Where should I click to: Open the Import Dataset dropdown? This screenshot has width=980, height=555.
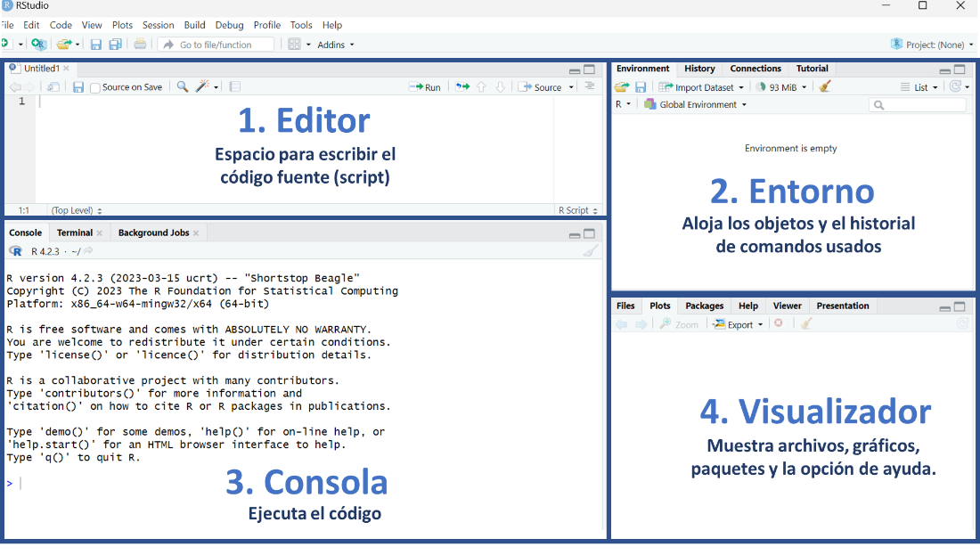pyautogui.click(x=701, y=87)
